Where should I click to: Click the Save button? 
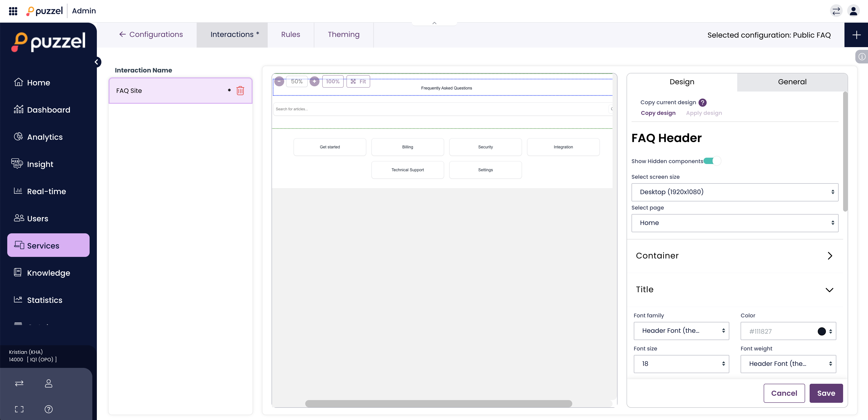[825, 393]
